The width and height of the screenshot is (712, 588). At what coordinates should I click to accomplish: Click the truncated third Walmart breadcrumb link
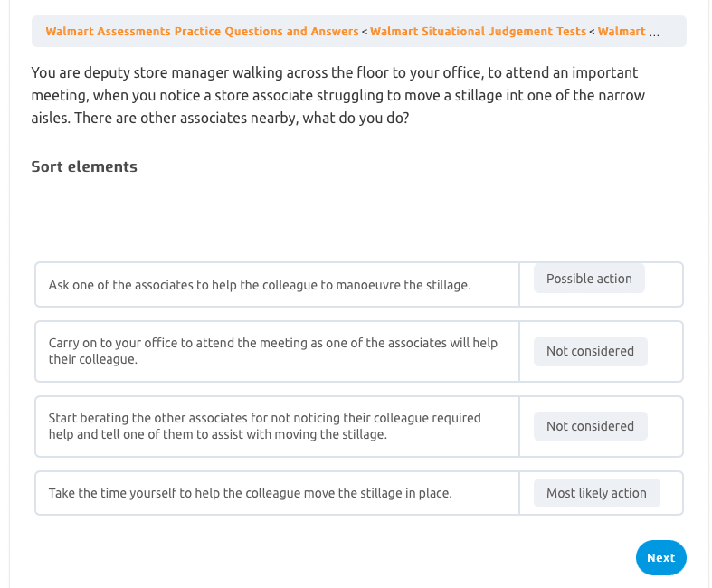[x=622, y=32]
